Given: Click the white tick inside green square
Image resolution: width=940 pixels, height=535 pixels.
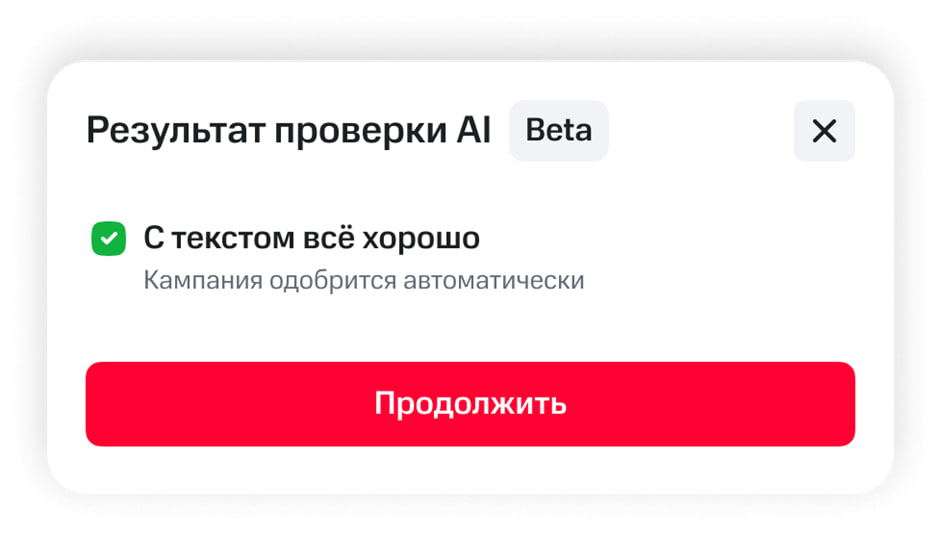Looking at the screenshot, I should click(x=109, y=239).
